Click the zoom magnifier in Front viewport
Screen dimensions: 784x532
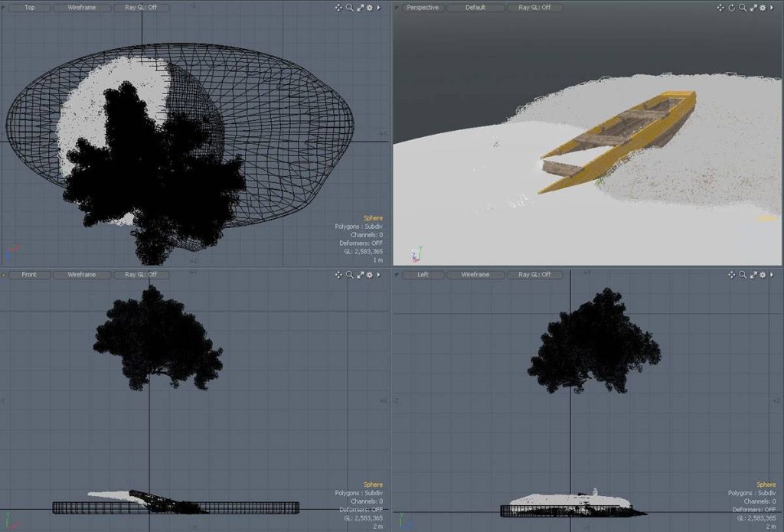[349, 275]
